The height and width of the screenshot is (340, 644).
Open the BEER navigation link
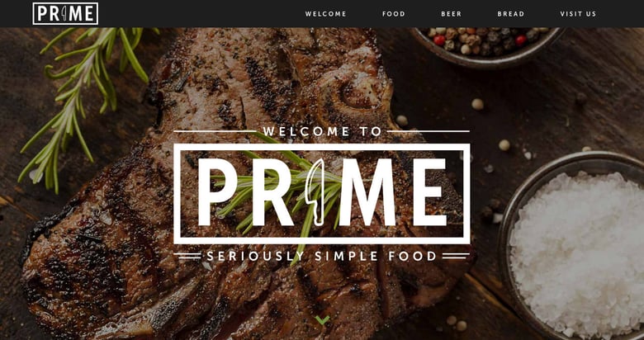(x=452, y=14)
